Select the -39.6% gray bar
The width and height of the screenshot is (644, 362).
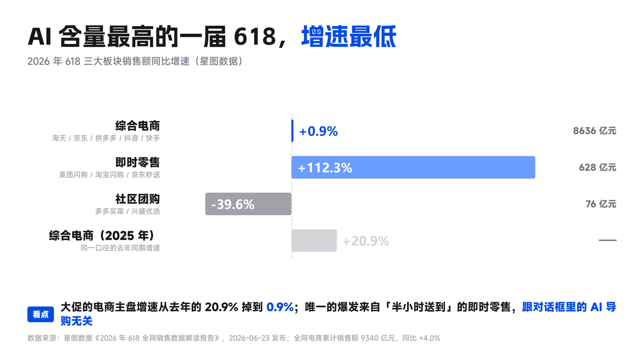coord(248,204)
